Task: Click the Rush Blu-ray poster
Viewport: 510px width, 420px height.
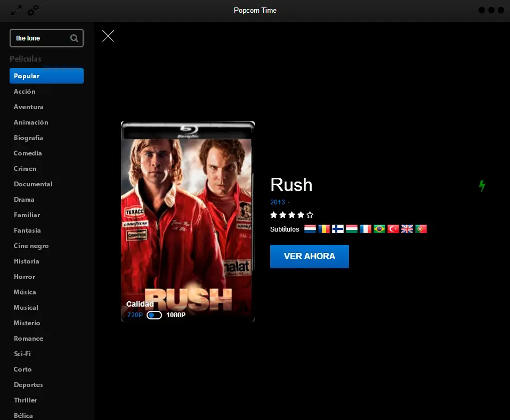Action: coord(188,221)
